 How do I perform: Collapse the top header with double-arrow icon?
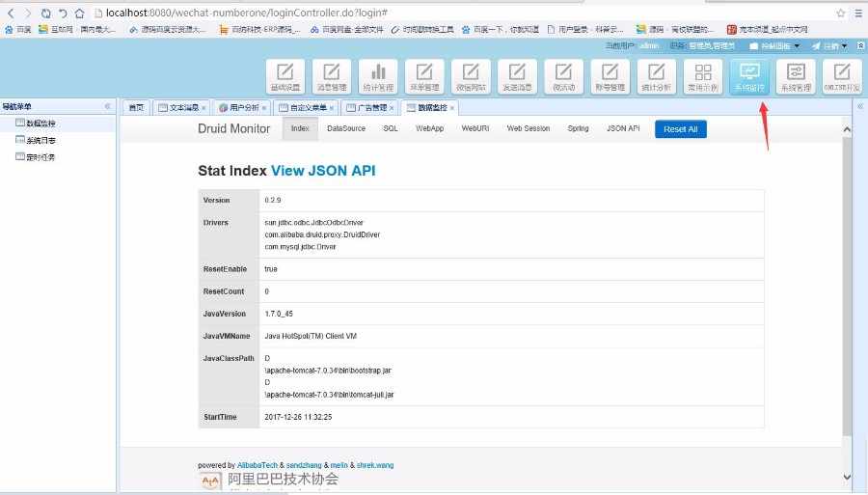click(861, 46)
